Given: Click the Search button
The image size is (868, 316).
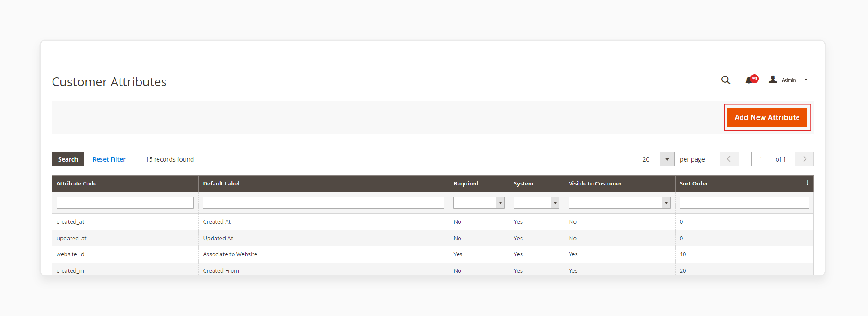Looking at the screenshot, I should point(68,159).
